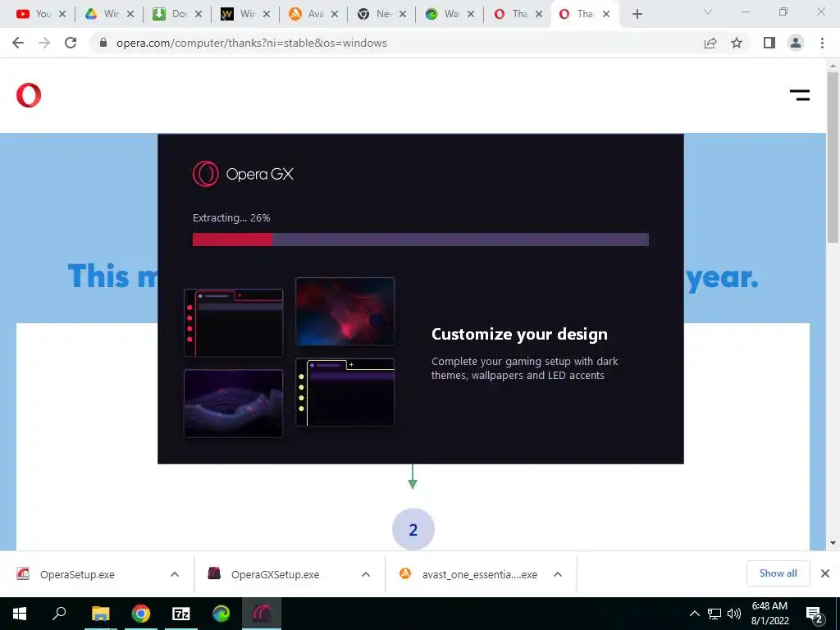The image size is (840, 630).
Task: Switch to Chrome from the taskbar
Action: click(141, 614)
